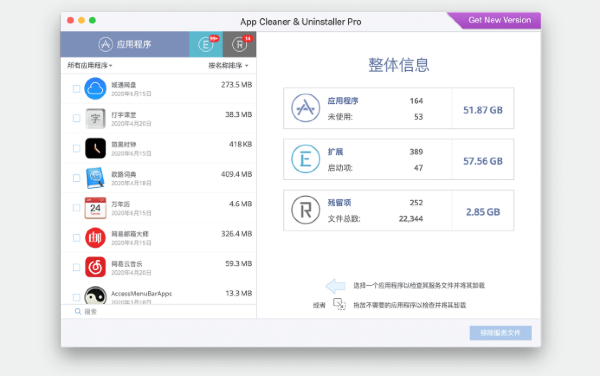Click the 326.4 MB size value
The image size is (600, 376).
236,234
